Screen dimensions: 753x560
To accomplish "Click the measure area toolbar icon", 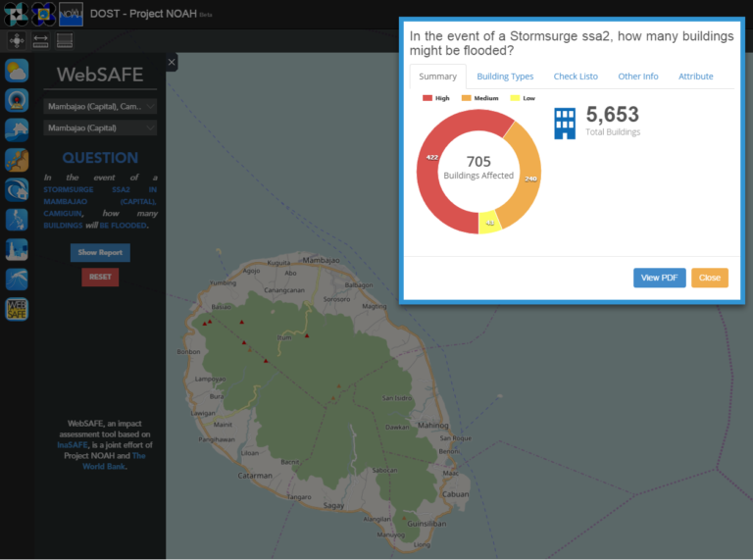I will coord(65,40).
